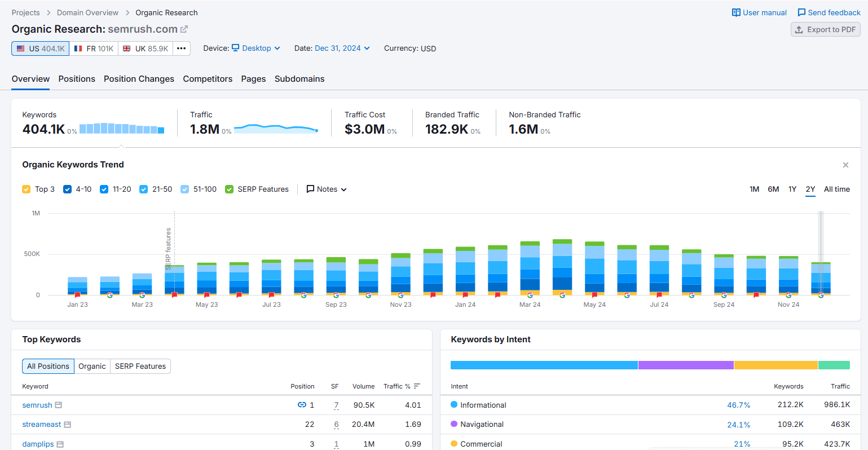Click the Google update icon above Sep 24
868x450 pixels.
(x=724, y=295)
